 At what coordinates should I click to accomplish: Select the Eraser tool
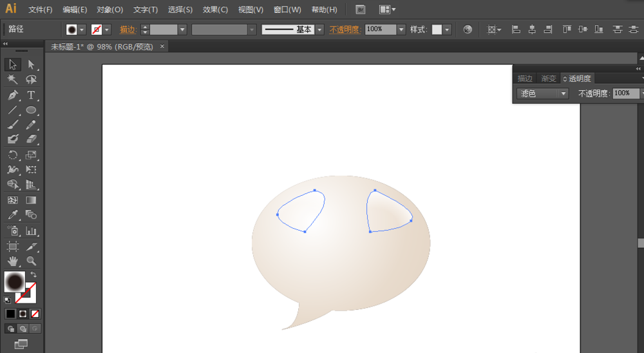tap(31, 139)
